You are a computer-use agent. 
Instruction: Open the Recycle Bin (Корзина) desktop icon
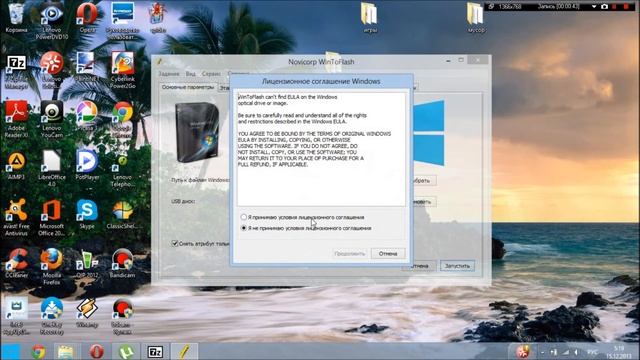[x=16, y=17]
